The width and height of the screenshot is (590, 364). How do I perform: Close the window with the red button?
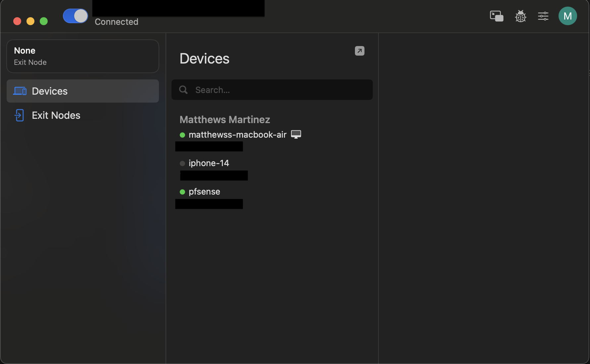pyautogui.click(x=17, y=21)
